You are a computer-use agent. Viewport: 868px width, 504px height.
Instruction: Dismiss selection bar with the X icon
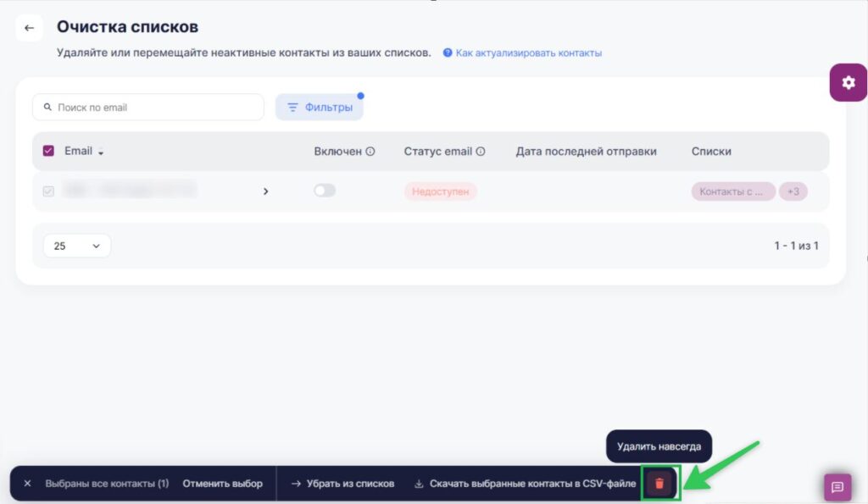(27, 484)
